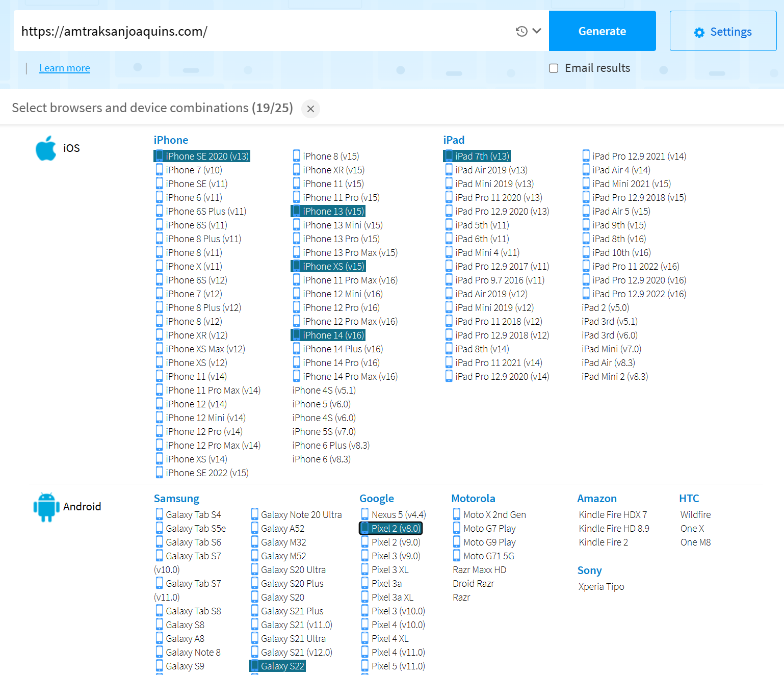This screenshot has height=675, width=784.
Task: Select Nexus 5 (v4.4)
Action: pos(394,514)
